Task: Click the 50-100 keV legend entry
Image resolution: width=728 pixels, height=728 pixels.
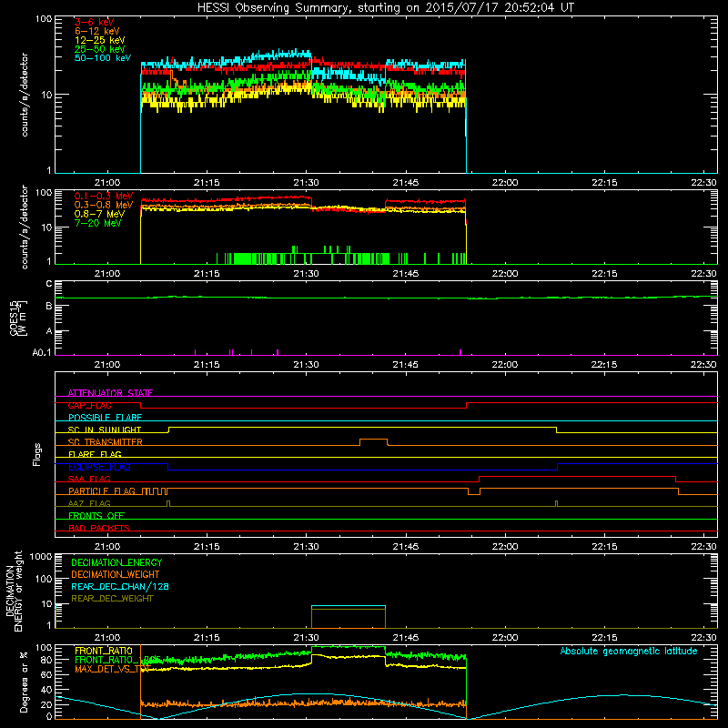Action: (x=103, y=58)
